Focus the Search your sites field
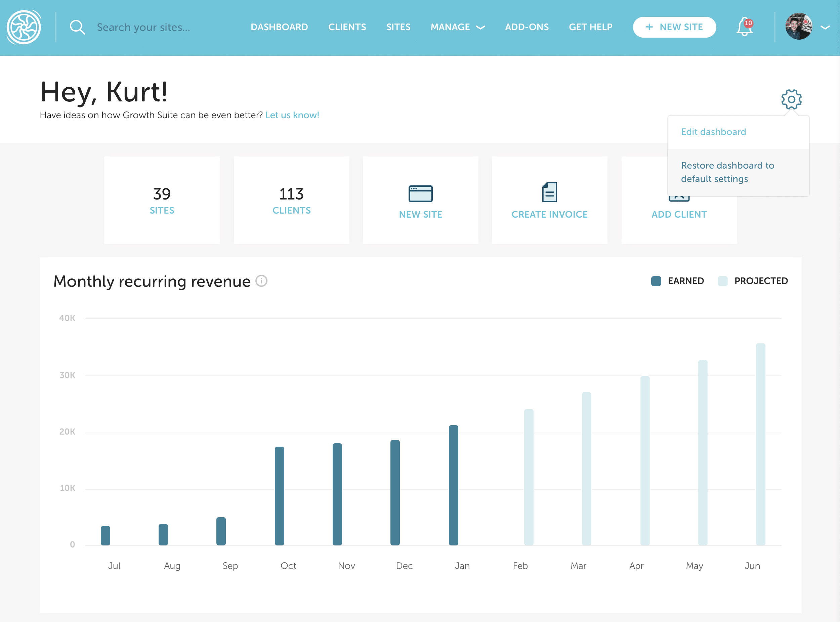 (x=143, y=27)
